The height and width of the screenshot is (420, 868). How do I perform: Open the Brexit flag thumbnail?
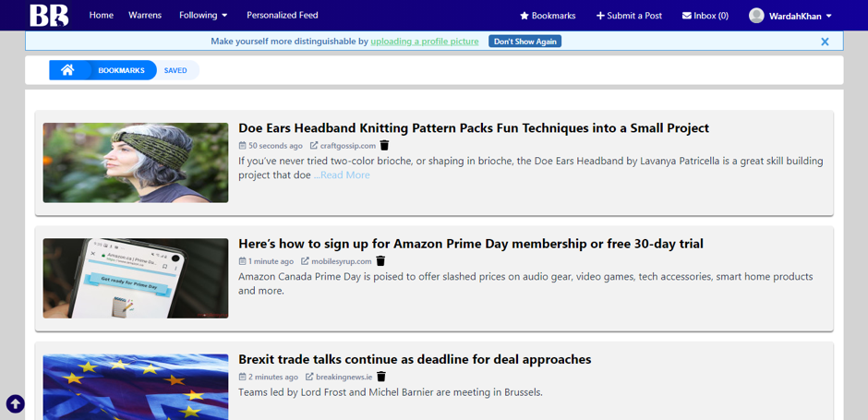tap(136, 387)
